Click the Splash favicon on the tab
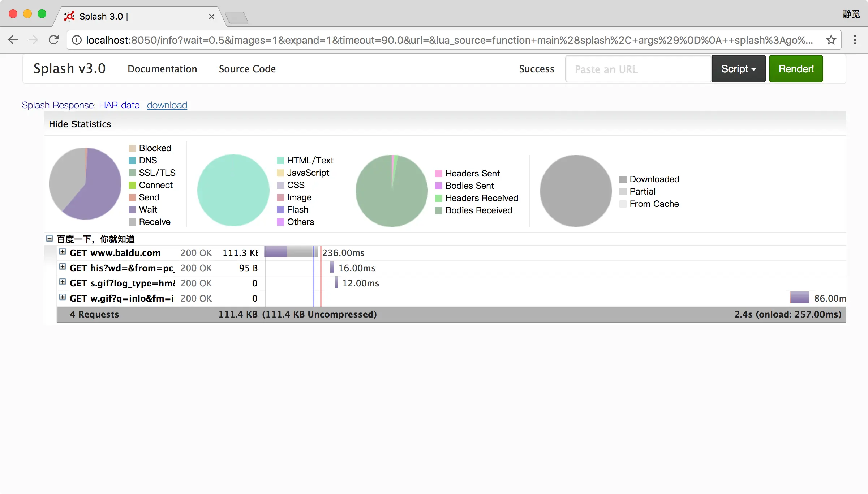 (69, 16)
